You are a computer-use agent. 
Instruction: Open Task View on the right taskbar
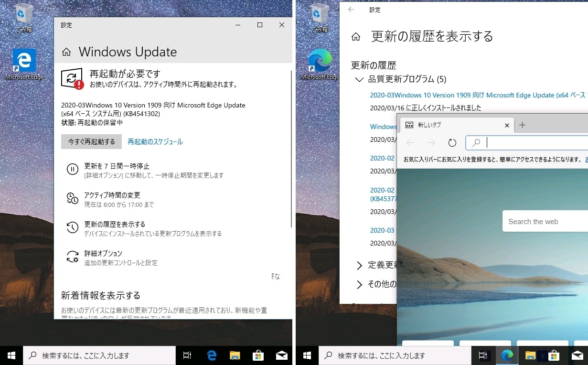pyautogui.click(x=483, y=355)
